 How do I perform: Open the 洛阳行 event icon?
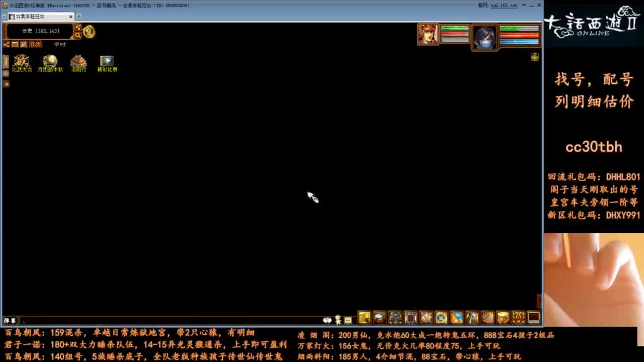[x=78, y=63]
